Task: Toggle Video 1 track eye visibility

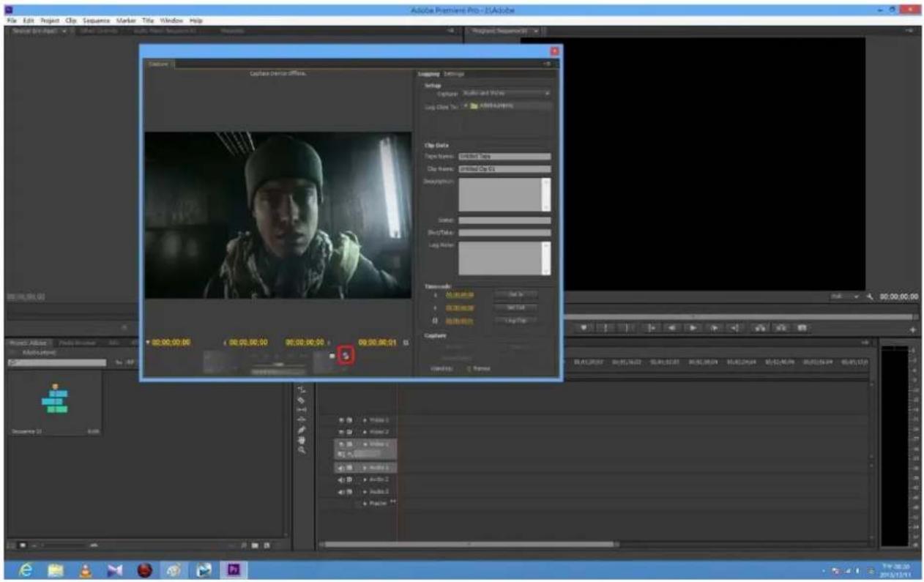Action: coord(340,444)
